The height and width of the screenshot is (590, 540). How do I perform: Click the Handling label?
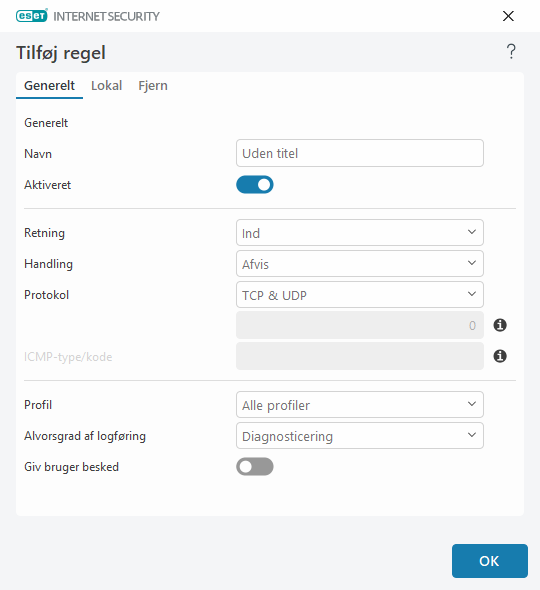[49, 264]
